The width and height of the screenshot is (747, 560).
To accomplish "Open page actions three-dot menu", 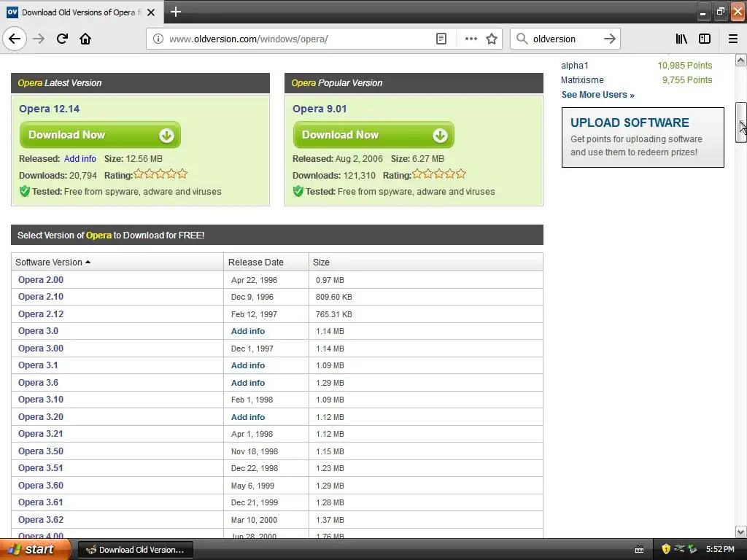I will 471,39.
